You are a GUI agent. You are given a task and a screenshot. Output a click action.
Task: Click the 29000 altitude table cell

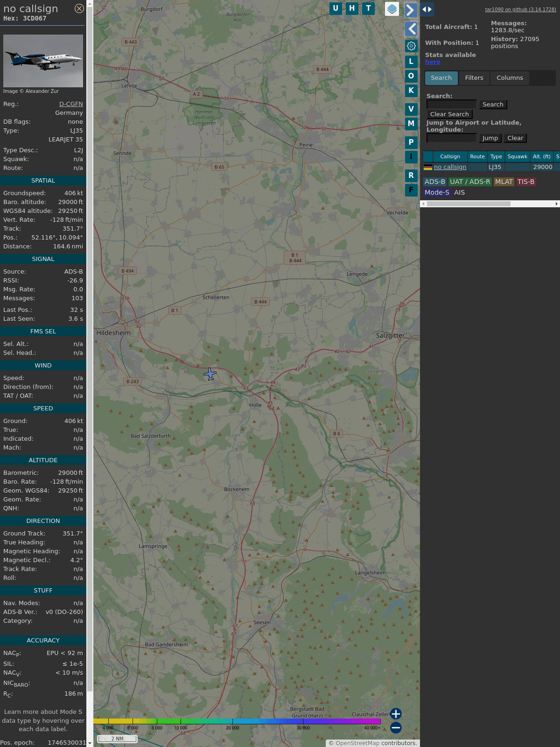point(542,167)
